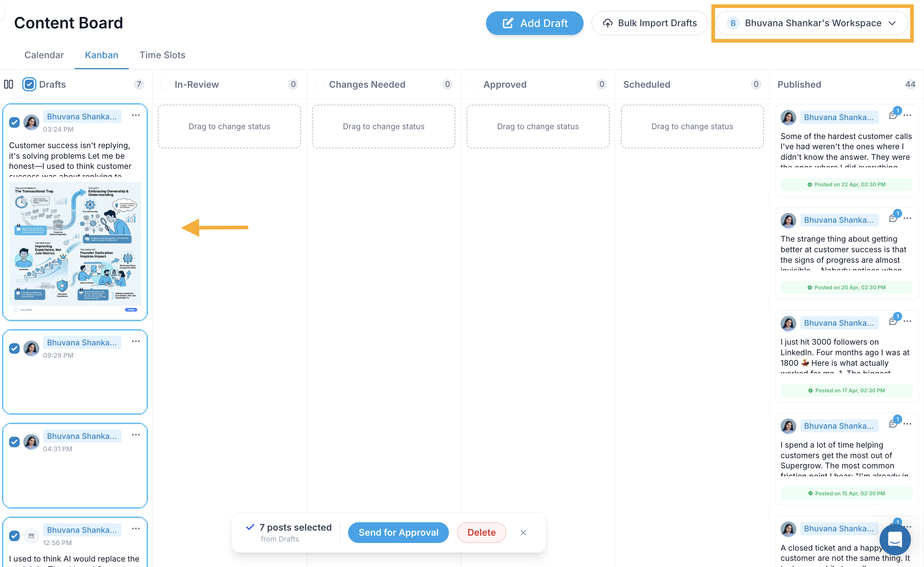Viewport: 924px width, 567px height.
Task: Open Bhuvana Shankar's Workspace dropdown
Action: click(812, 23)
